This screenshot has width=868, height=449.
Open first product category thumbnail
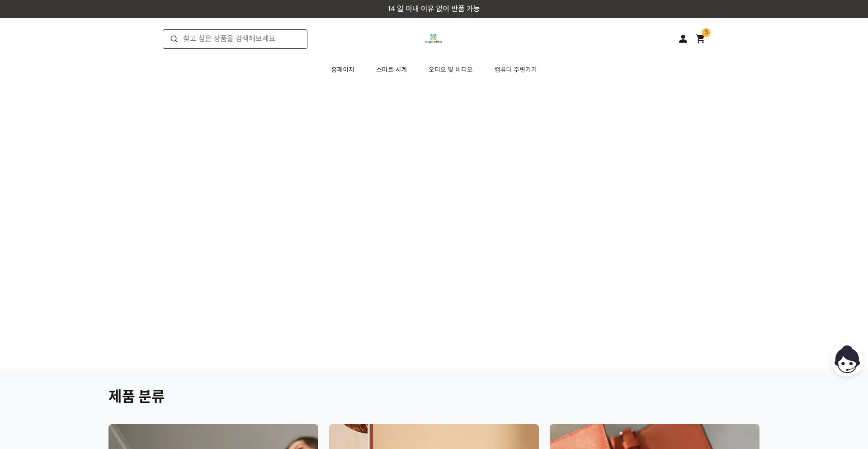click(x=213, y=436)
